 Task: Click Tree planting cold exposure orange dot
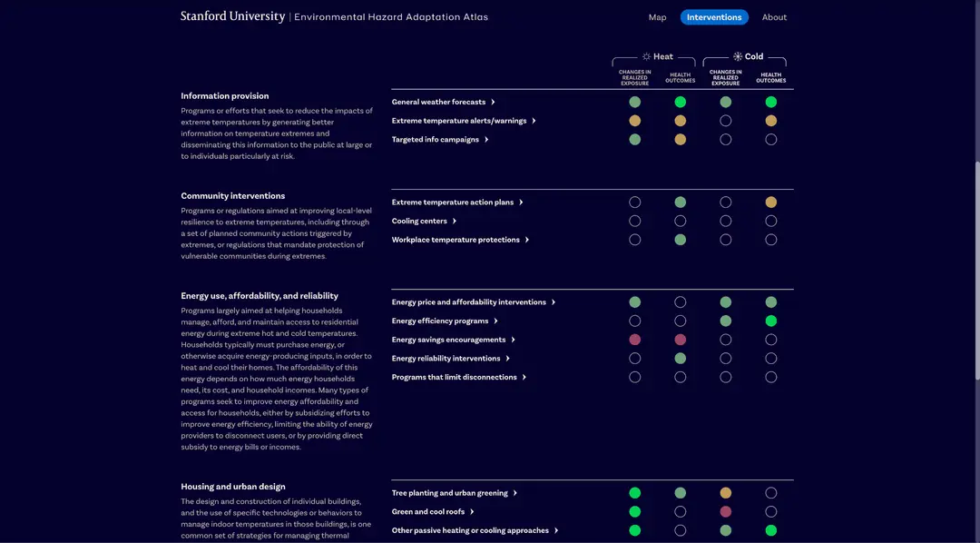coord(725,493)
